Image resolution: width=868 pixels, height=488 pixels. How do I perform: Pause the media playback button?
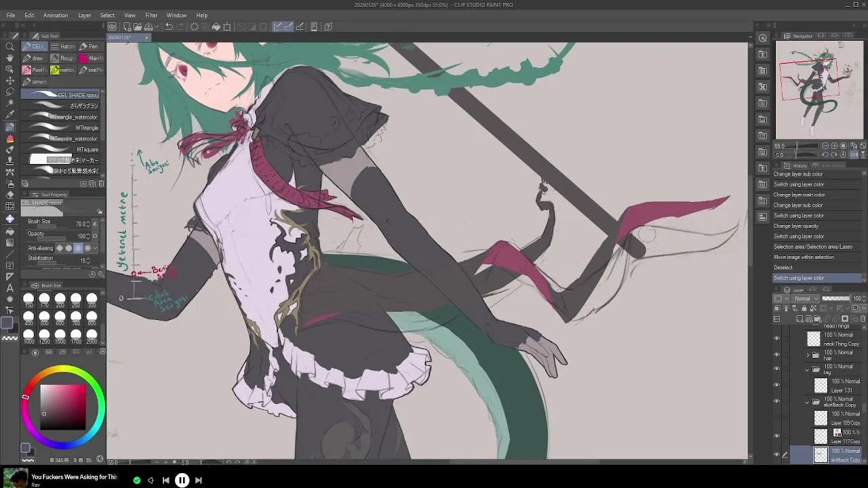[182, 480]
